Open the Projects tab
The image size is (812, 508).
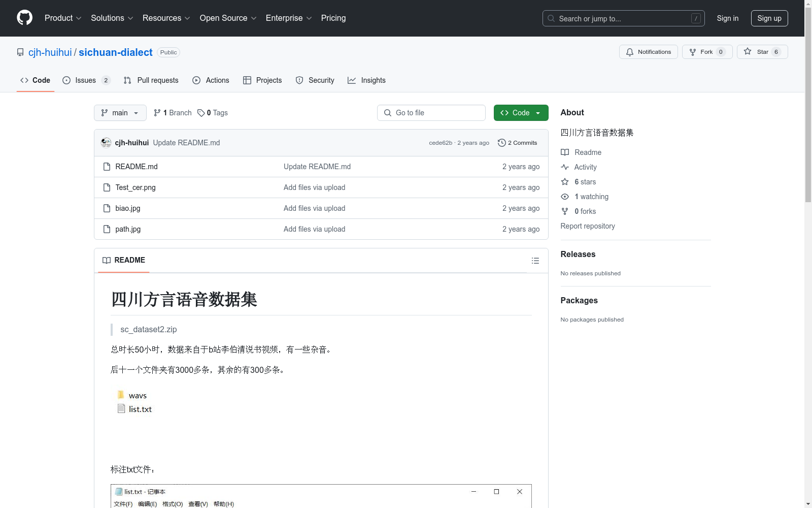[x=262, y=80]
